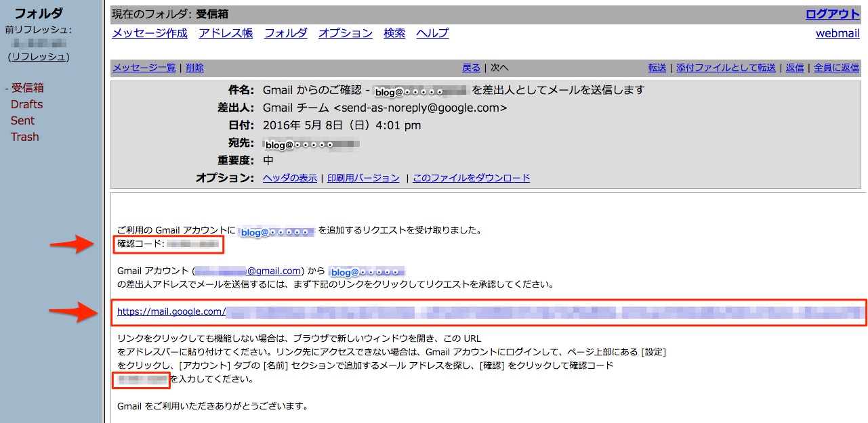This screenshot has width=868, height=423.
Task: Go to the フォルダ menu link
Action: coord(285,33)
